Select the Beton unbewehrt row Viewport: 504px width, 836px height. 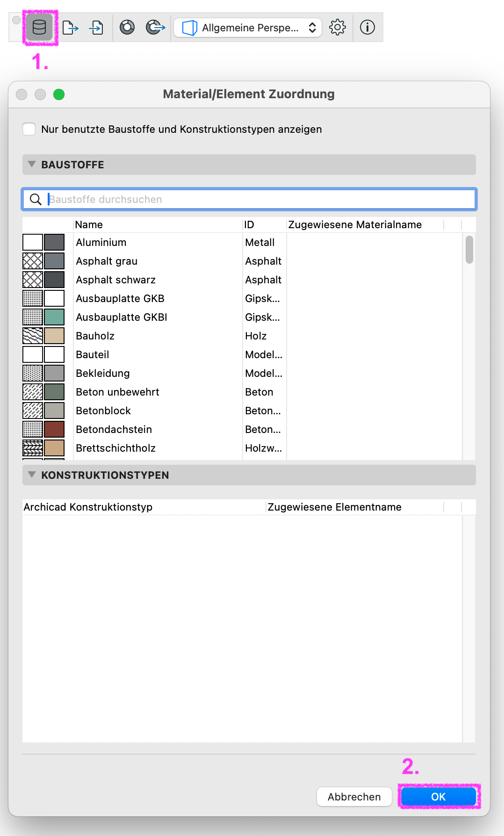(x=242, y=392)
